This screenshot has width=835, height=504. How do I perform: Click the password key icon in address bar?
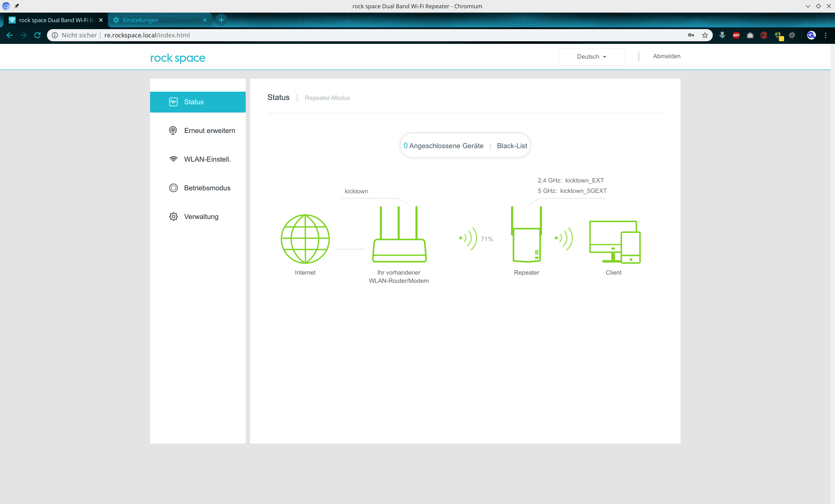691,35
